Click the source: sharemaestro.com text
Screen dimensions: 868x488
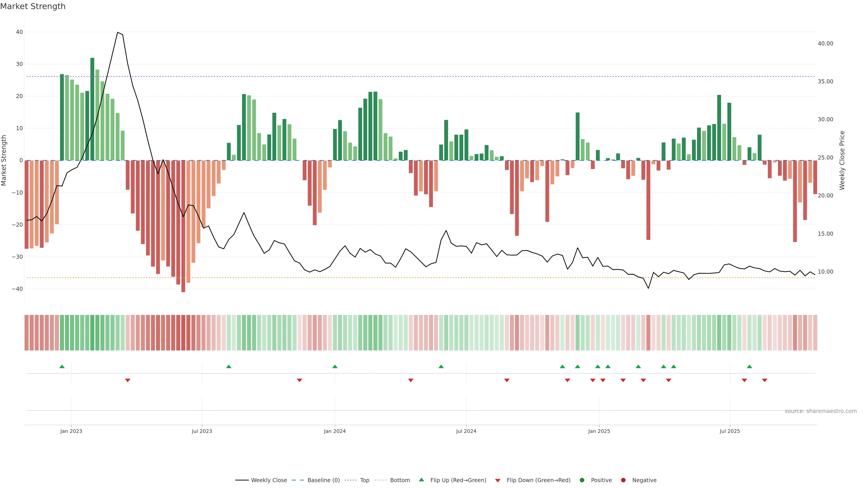click(821, 411)
